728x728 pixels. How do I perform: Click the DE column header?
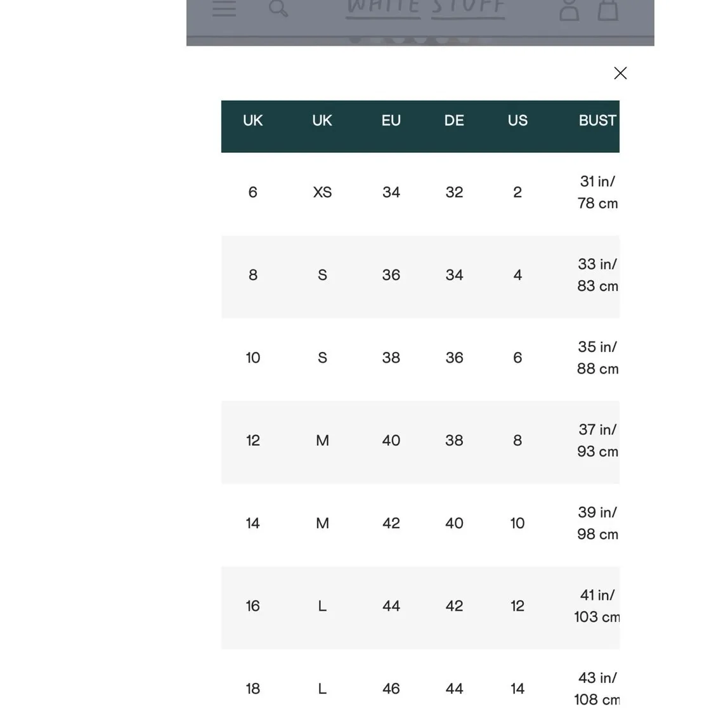coord(454,120)
